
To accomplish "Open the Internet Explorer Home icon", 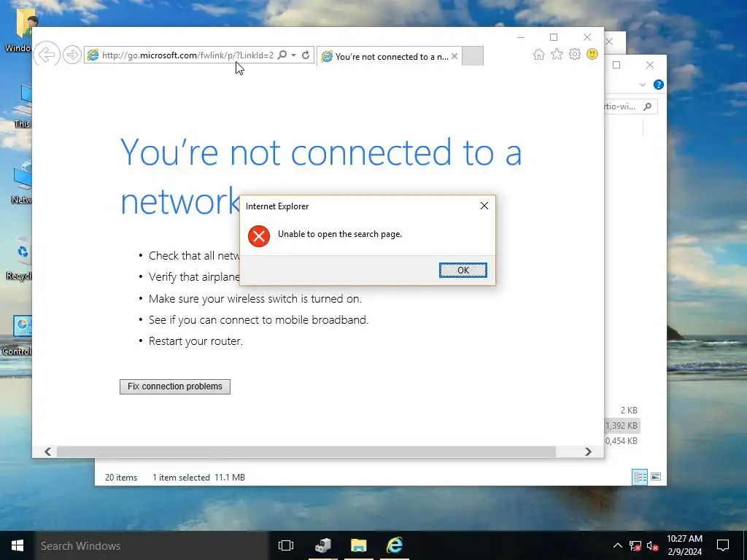I will click(539, 54).
